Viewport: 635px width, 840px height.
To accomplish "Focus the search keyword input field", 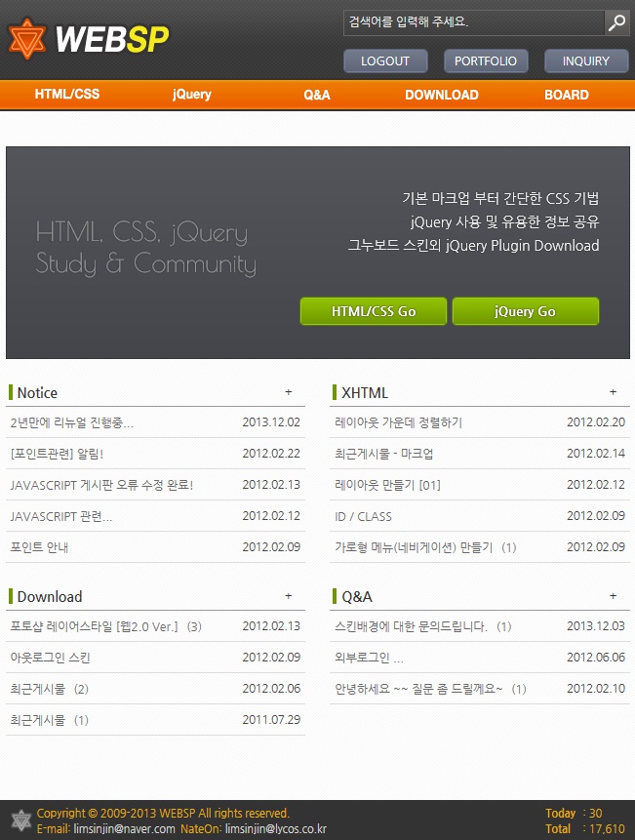I will pos(473,22).
